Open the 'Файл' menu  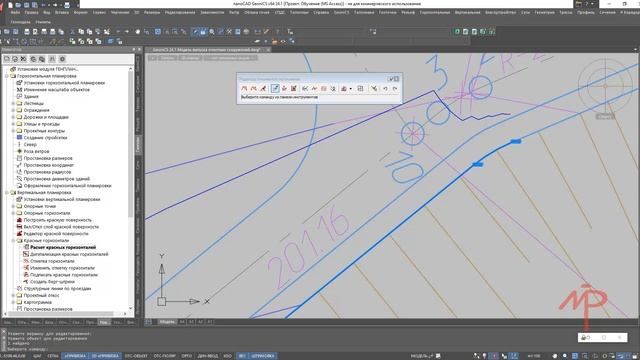pos(15,13)
